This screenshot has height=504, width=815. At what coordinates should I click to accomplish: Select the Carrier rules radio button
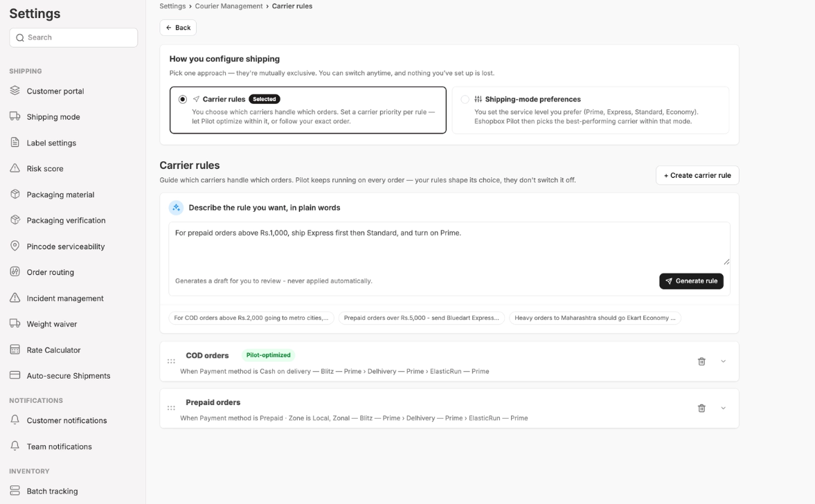(182, 99)
